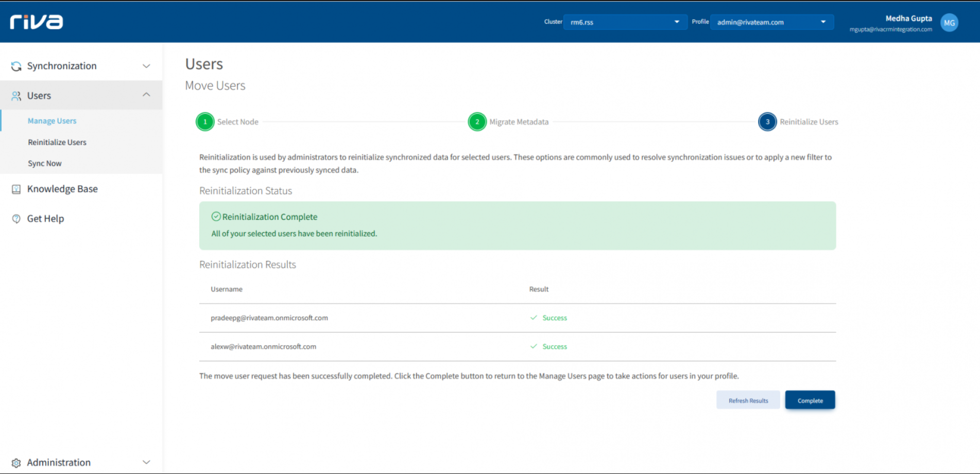This screenshot has height=474, width=980.
Task: Select the Users sidebar item
Action: pyautogui.click(x=81, y=95)
